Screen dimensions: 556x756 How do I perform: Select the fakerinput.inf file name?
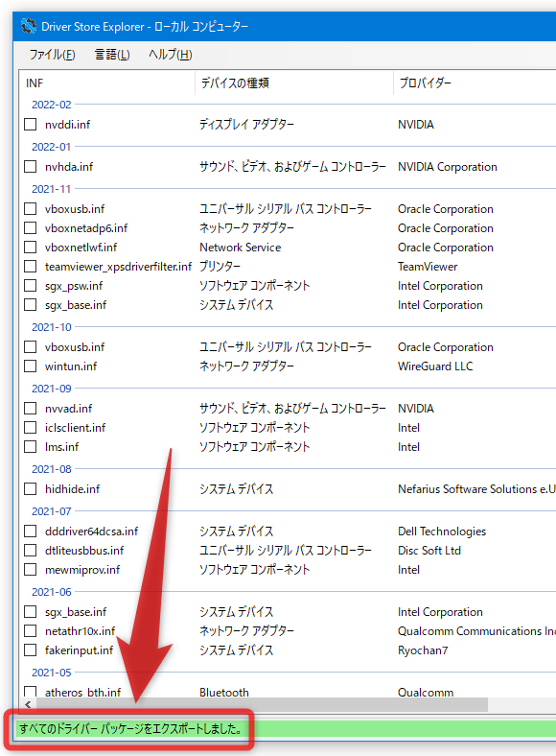(79, 650)
